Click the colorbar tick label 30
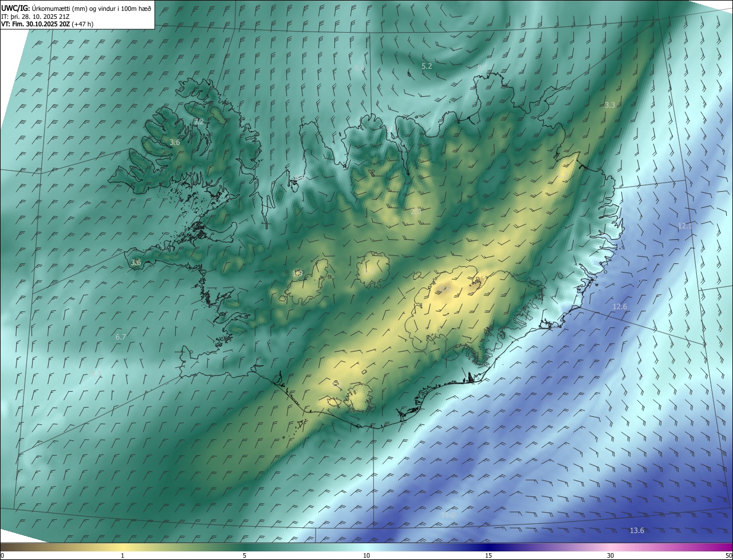Image resolution: width=733 pixels, height=560 pixels. click(x=610, y=555)
